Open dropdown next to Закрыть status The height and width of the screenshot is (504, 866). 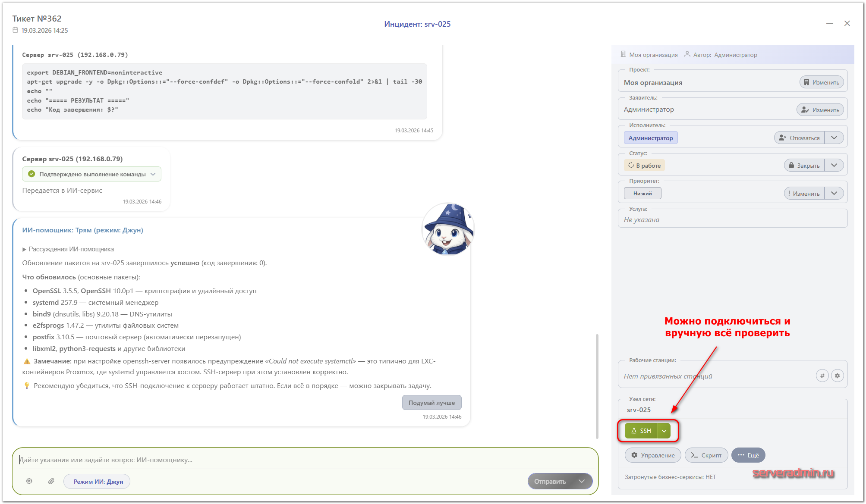coord(834,166)
